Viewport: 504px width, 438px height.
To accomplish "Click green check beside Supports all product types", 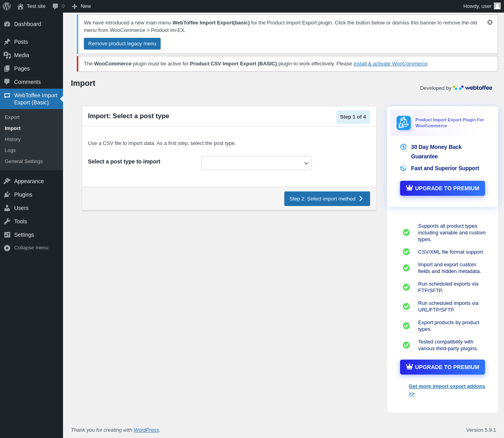I will tap(406, 232).
